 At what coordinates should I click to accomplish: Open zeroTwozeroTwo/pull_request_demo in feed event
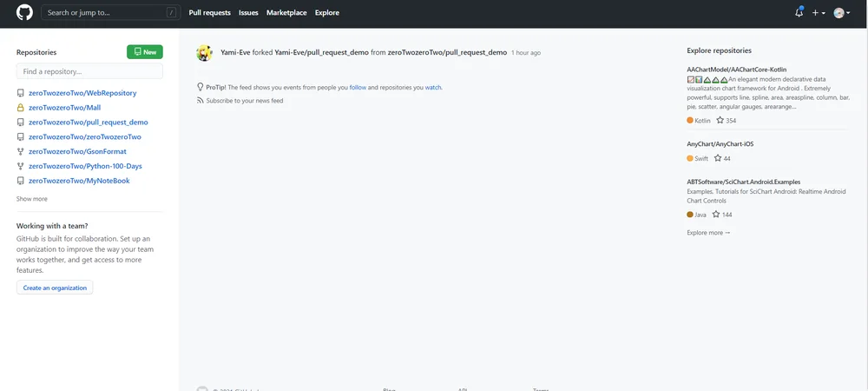click(x=447, y=53)
